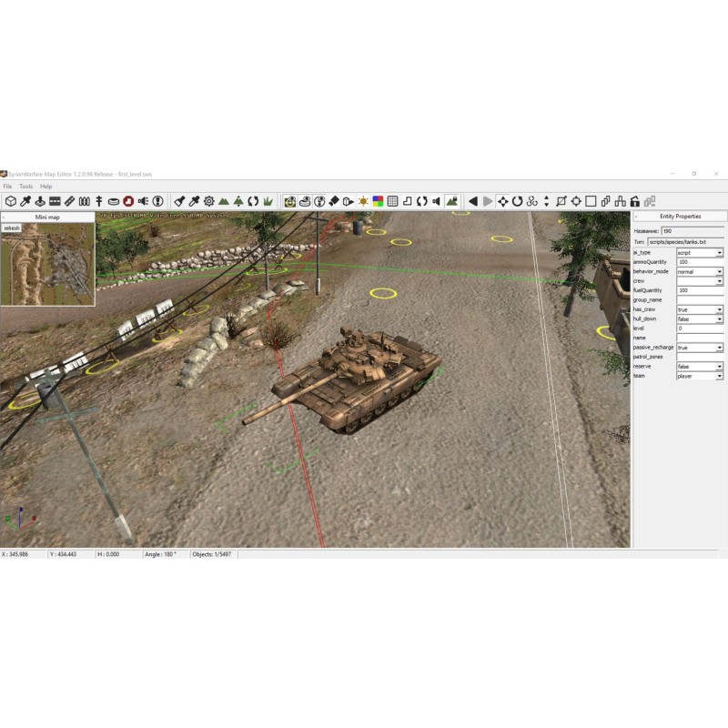Select the grass brush tool
Image resolution: width=728 pixels, height=728 pixels.
[268, 201]
